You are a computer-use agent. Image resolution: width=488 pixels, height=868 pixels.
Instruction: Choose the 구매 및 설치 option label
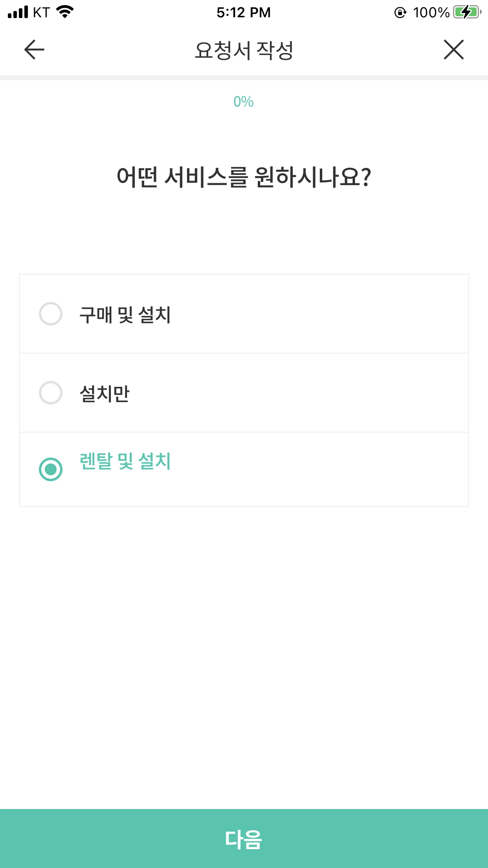pos(125,315)
